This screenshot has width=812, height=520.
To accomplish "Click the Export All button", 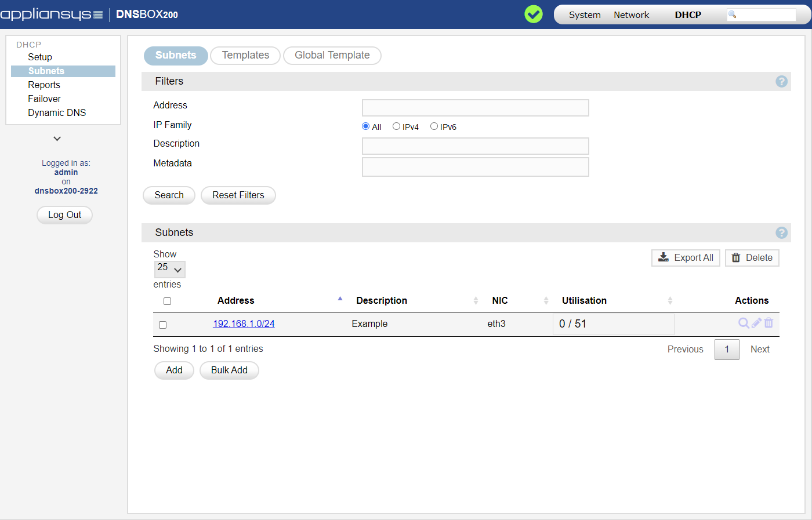I will tap(686, 258).
